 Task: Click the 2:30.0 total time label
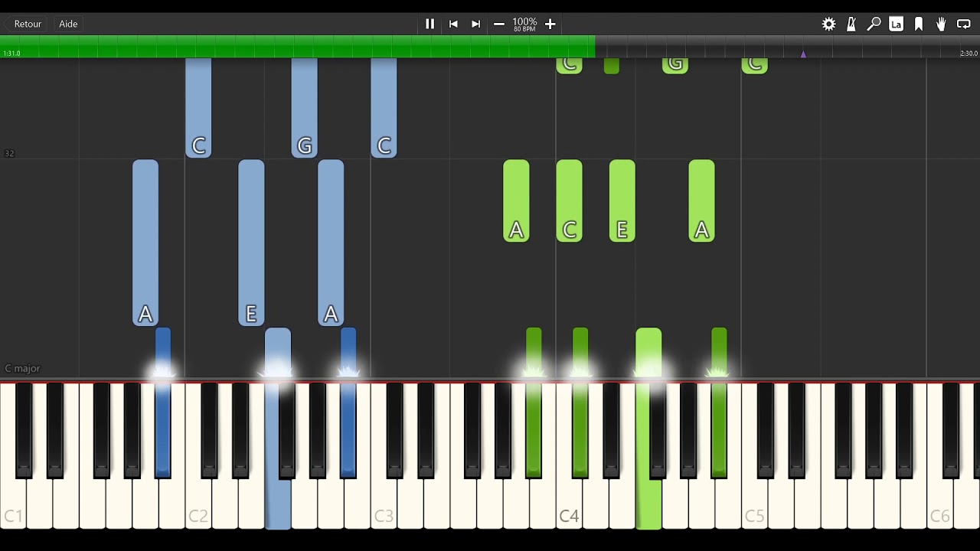click(969, 54)
